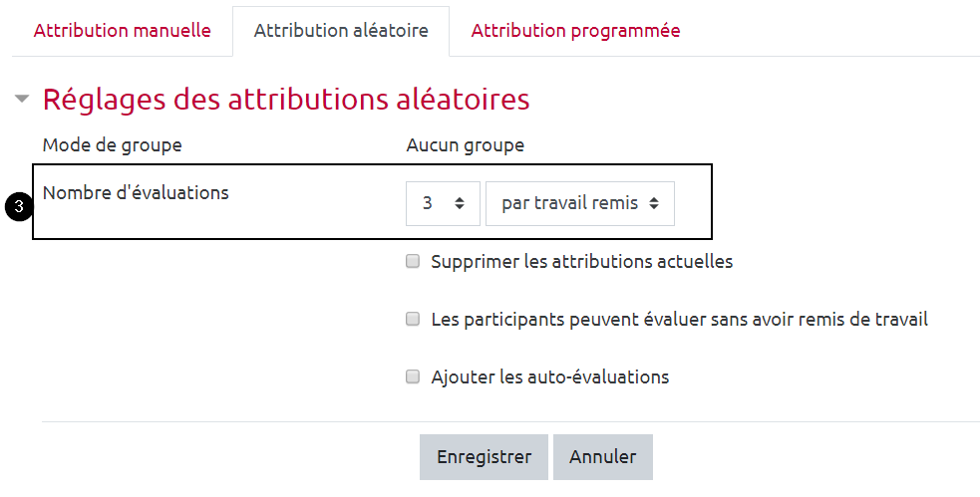
Task: Click the Ajouter les auto-évaluations label text
Action: pyautogui.click(x=550, y=377)
